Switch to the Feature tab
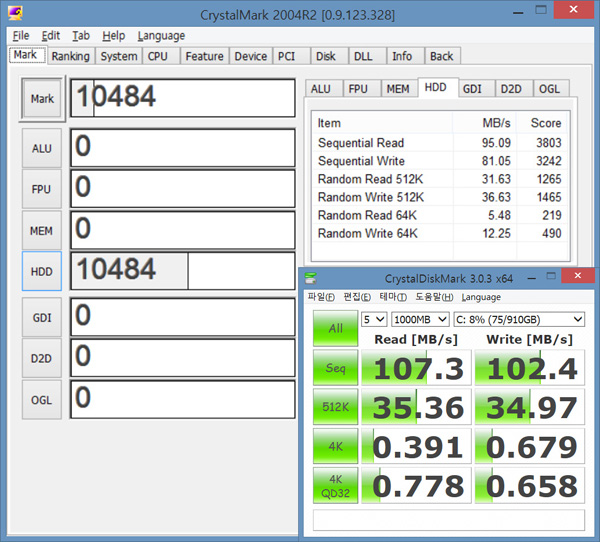This screenshot has width=600, height=542. (204, 56)
